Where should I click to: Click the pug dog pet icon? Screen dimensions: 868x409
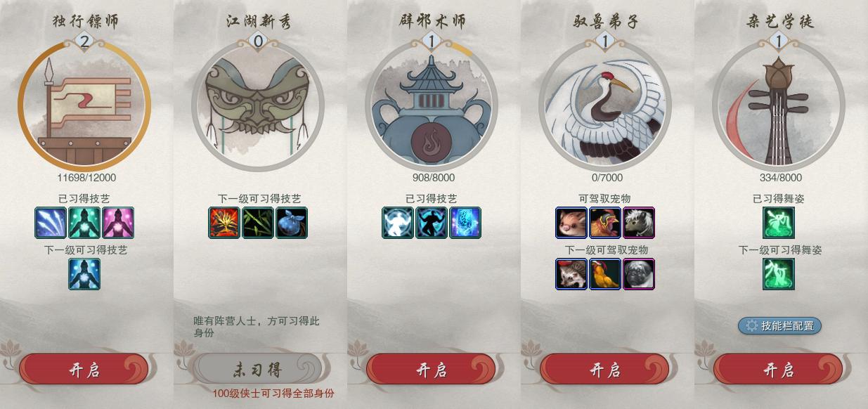(x=639, y=274)
